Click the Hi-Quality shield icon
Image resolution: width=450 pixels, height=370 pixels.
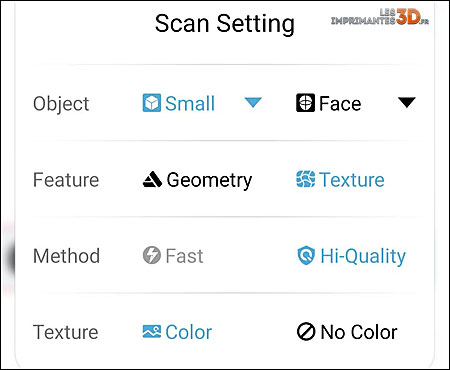point(306,256)
